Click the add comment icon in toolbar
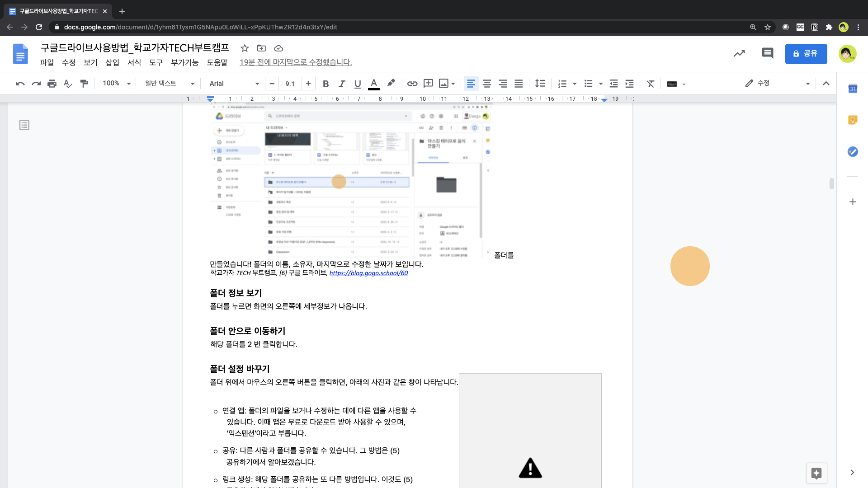This screenshot has height=488, width=868. (428, 84)
